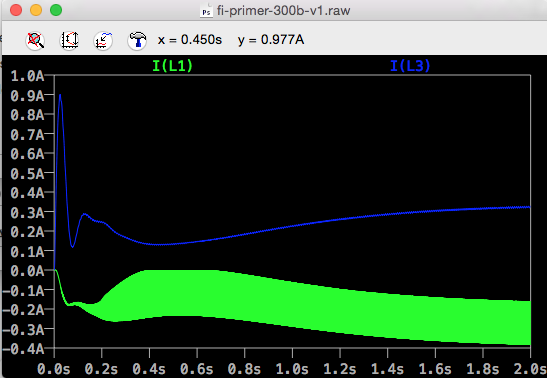Click the 1.6s time axis label
This screenshot has width=547, height=378.
pos(435,369)
